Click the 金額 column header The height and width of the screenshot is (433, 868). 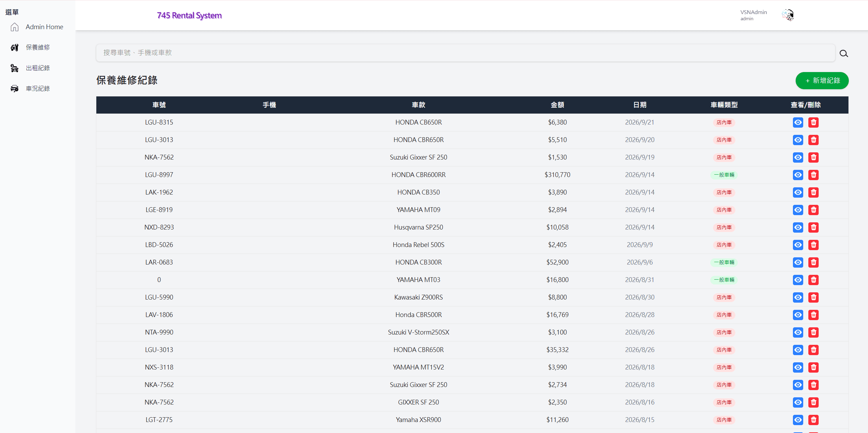pos(557,105)
